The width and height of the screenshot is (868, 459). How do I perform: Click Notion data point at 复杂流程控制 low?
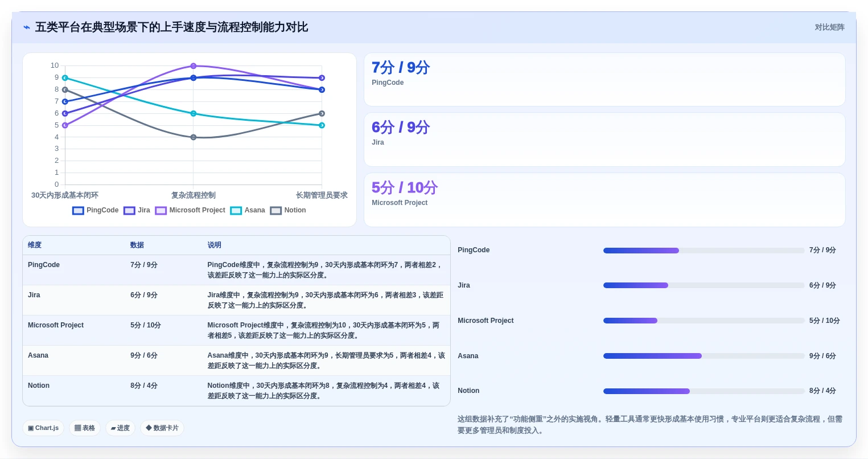coord(194,137)
